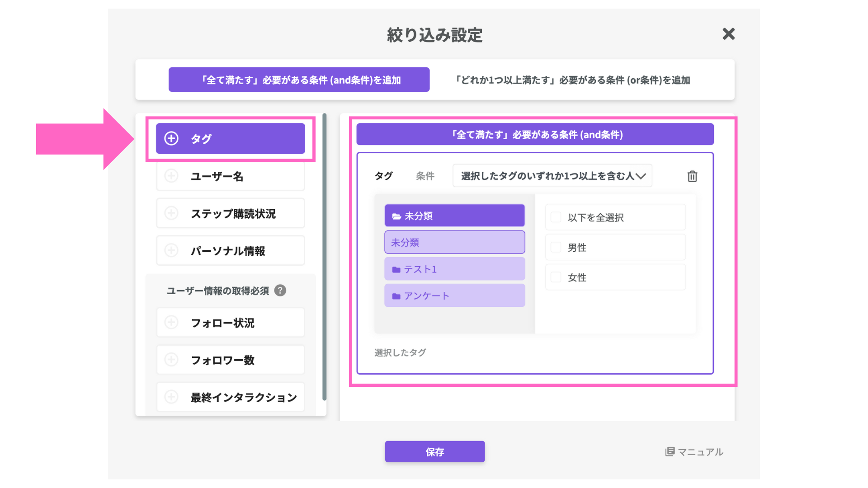
Task: Click the plus icon next to タグ
Action: coord(171,138)
